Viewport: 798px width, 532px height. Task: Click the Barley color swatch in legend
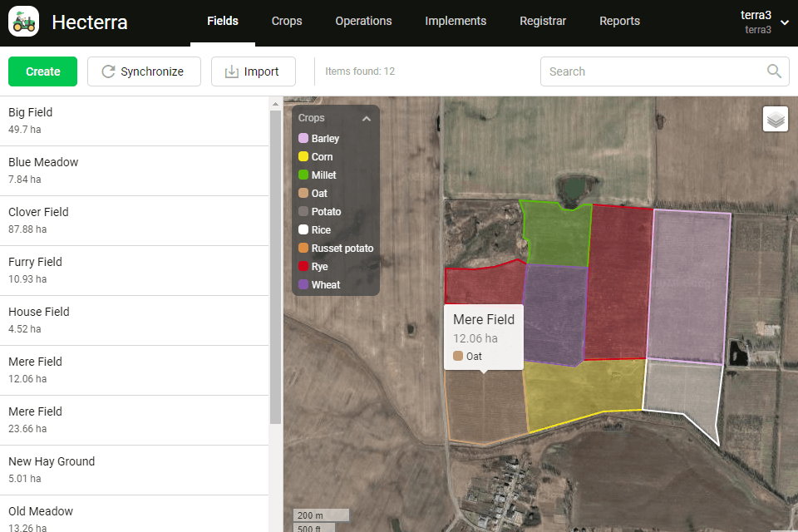coord(303,139)
